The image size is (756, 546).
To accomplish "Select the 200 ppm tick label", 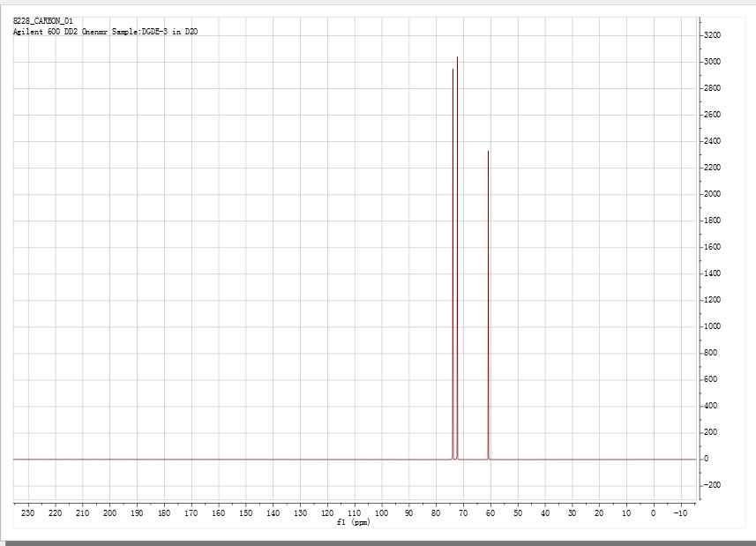I will (109, 513).
